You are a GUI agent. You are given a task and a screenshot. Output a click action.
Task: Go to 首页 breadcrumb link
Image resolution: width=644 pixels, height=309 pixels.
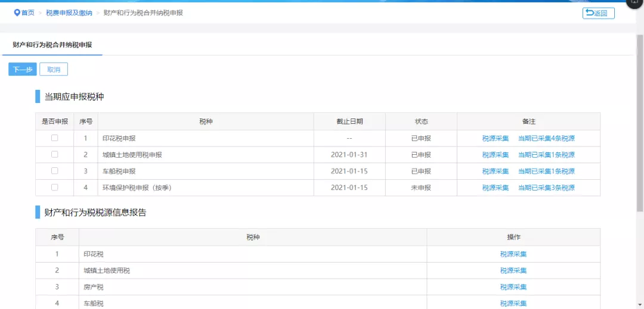(x=28, y=13)
